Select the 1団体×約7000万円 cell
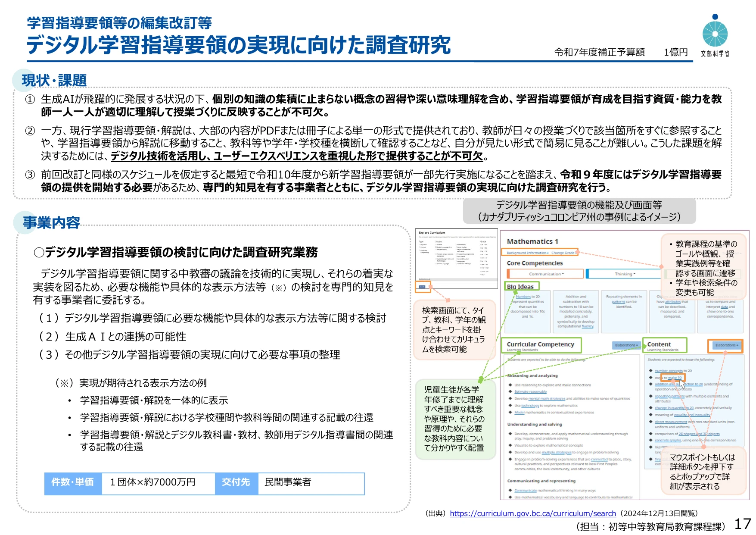 pos(159,483)
